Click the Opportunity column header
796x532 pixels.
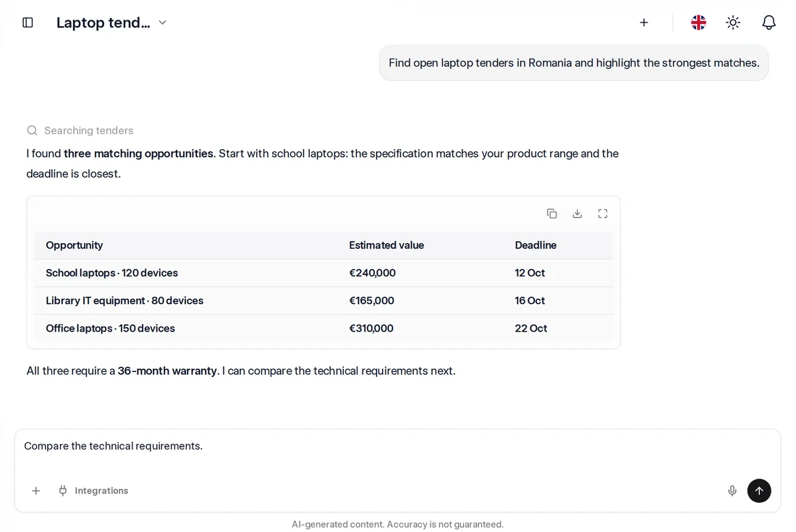74,245
